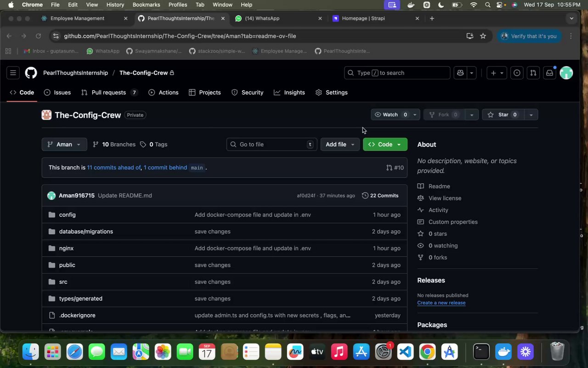The image size is (588, 368).
Task: Open the PearlThoughtsInternship organization link
Action: click(x=75, y=73)
